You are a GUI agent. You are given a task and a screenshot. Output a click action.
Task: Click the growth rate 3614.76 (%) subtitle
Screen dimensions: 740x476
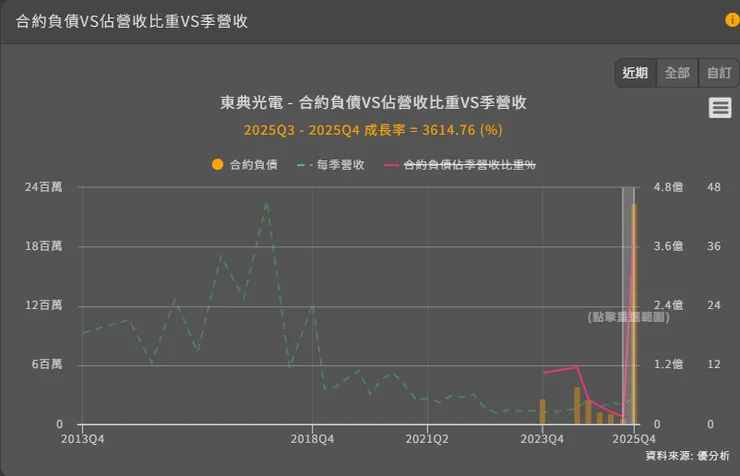[373, 130]
